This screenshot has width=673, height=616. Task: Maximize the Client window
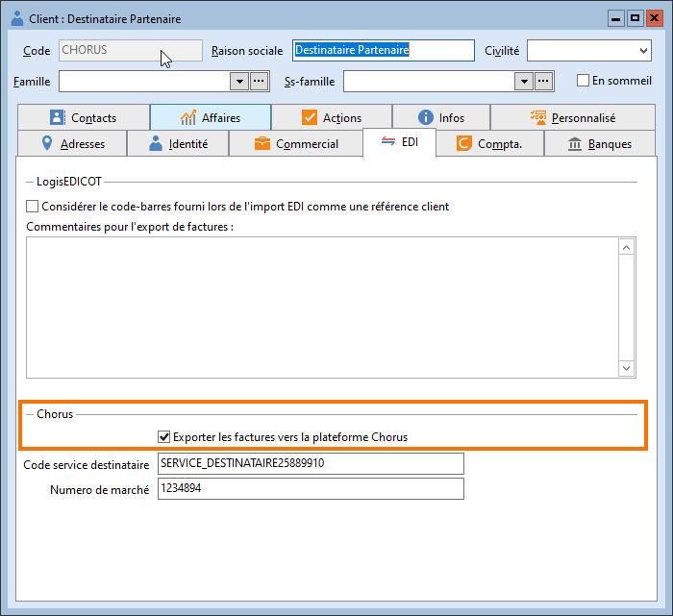pyautogui.click(x=635, y=18)
